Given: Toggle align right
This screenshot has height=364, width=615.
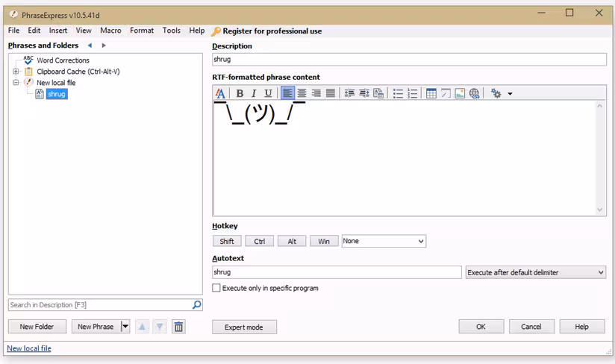Looking at the screenshot, I should 316,93.
